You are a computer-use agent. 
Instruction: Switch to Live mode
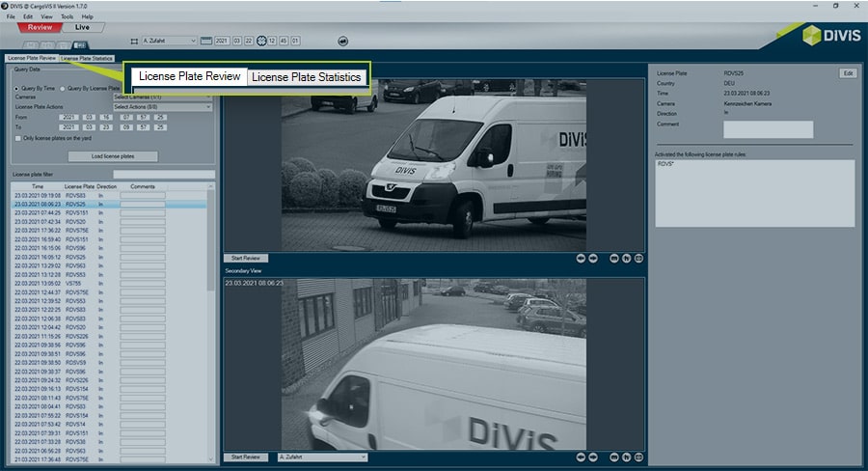[x=83, y=27]
